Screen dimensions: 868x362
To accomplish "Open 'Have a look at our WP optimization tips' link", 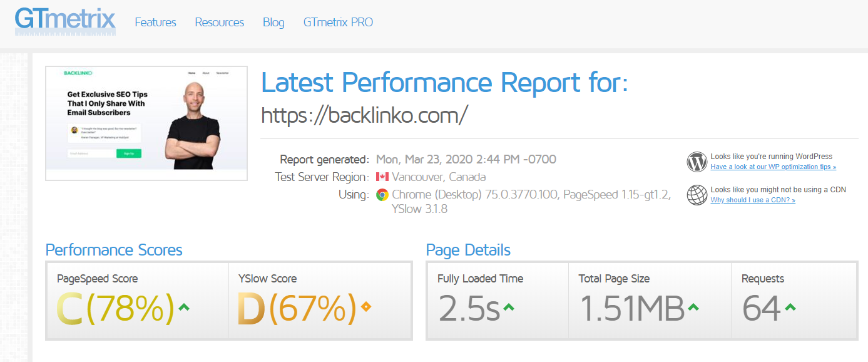I will click(773, 167).
